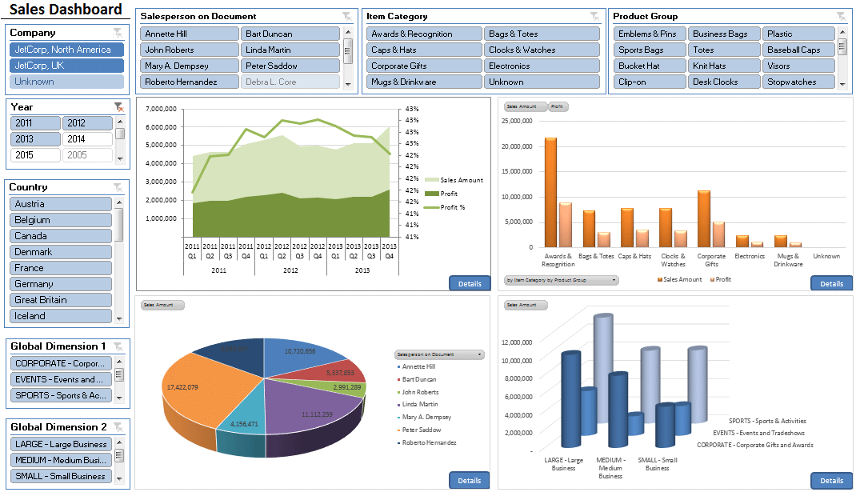Select JetCorp, UK in the Company filter
Viewport: 860px width, 504px height.
(x=66, y=66)
